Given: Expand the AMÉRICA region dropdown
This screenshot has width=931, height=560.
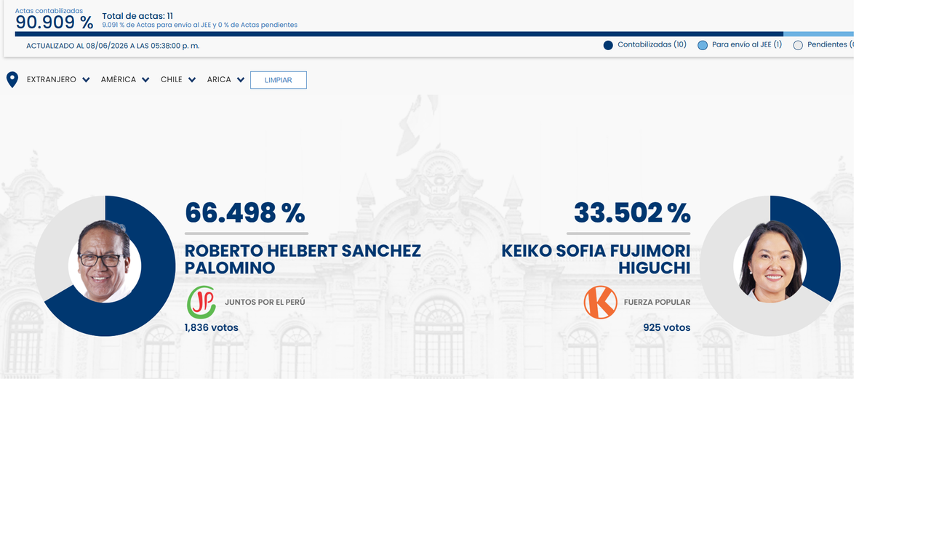Looking at the screenshot, I should pos(125,80).
